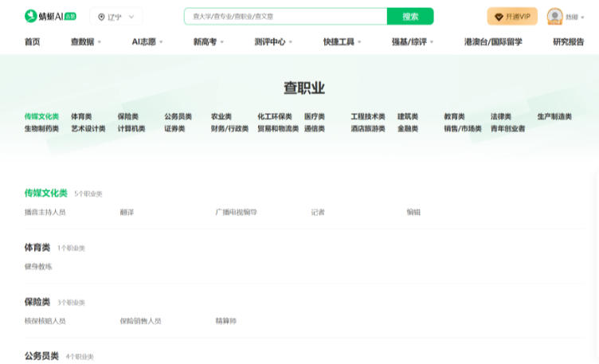This screenshot has width=599, height=364.
Task: Open 港澳台/国际留学 in navigation
Action: (x=493, y=42)
